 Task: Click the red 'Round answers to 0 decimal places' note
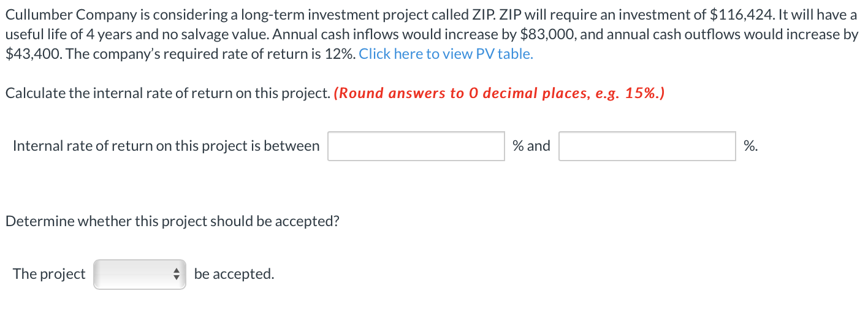point(500,93)
